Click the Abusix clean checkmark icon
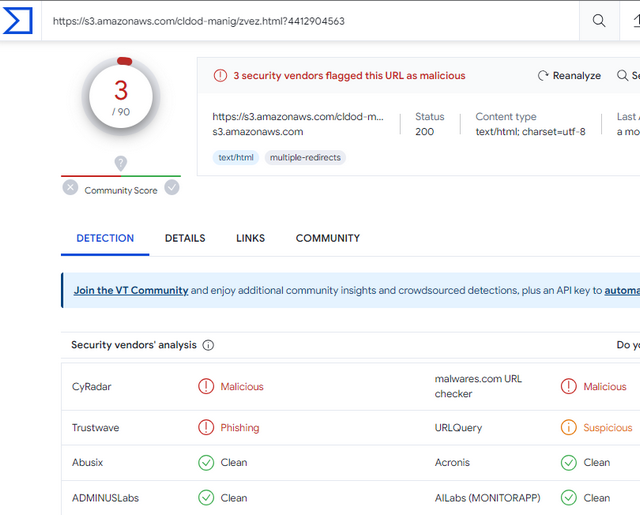The height and width of the screenshot is (515, 640). pyautogui.click(x=206, y=463)
